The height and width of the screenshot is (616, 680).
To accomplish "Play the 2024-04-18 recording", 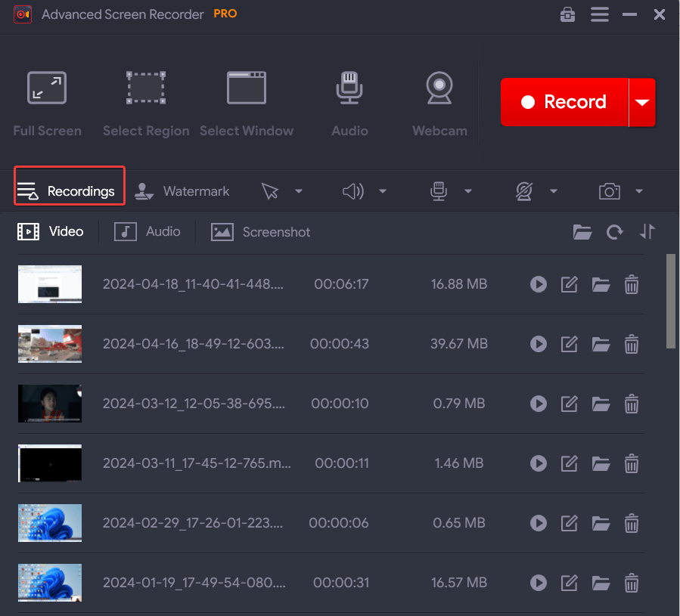I will 538,284.
